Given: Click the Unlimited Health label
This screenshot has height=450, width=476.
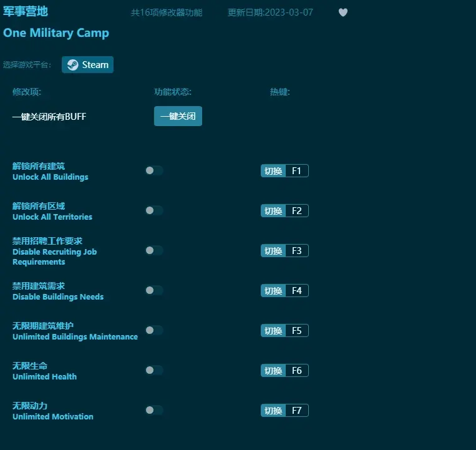Looking at the screenshot, I should point(45,376).
